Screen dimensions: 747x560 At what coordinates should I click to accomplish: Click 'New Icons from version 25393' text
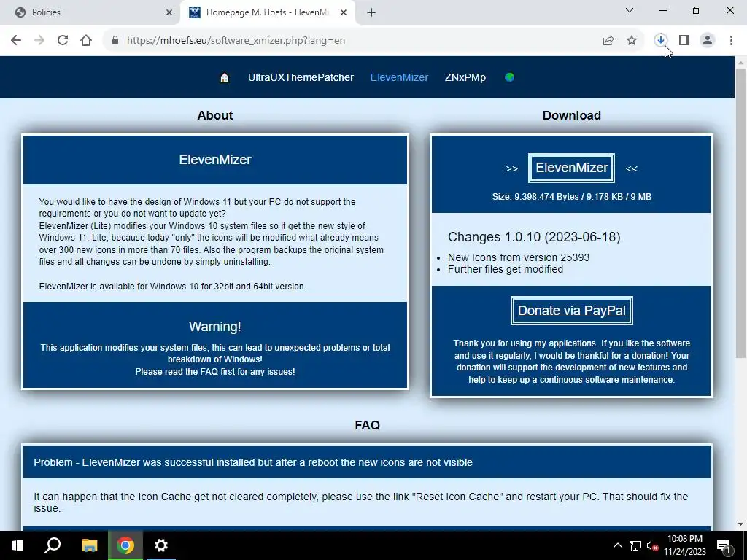pos(519,257)
